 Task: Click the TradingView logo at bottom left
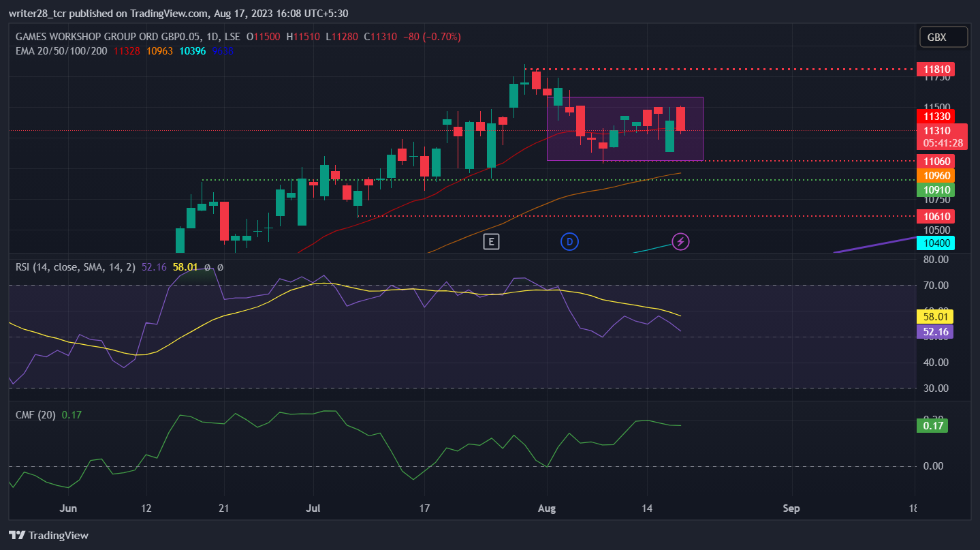[x=48, y=535]
